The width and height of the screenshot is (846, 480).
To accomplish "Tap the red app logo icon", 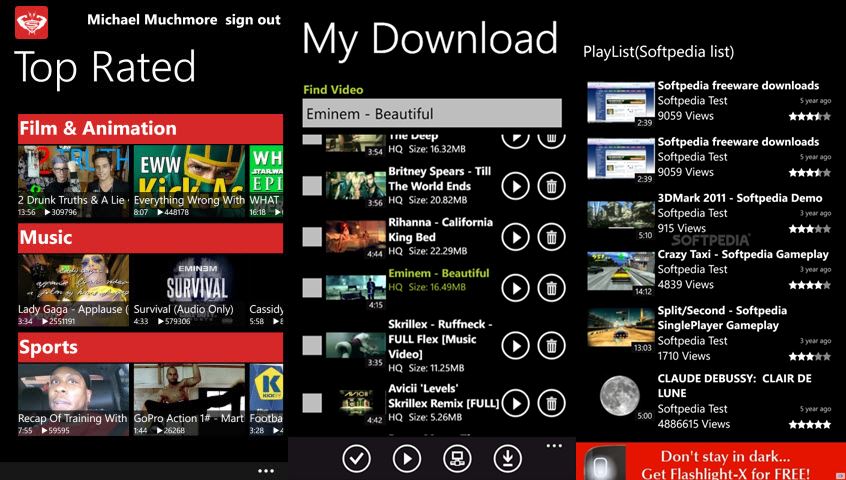I will pyautogui.click(x=31, y=23).
